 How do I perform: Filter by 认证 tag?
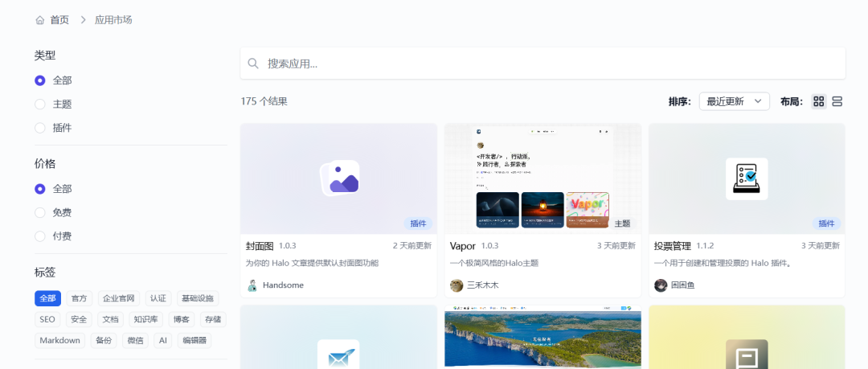tap(158, 298)
